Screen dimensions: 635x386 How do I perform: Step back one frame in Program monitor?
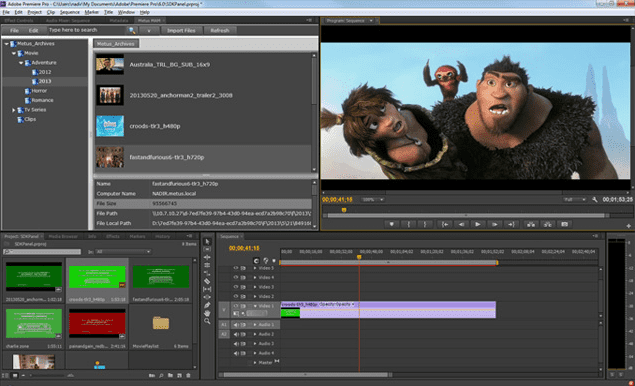[x=461, y=224]
